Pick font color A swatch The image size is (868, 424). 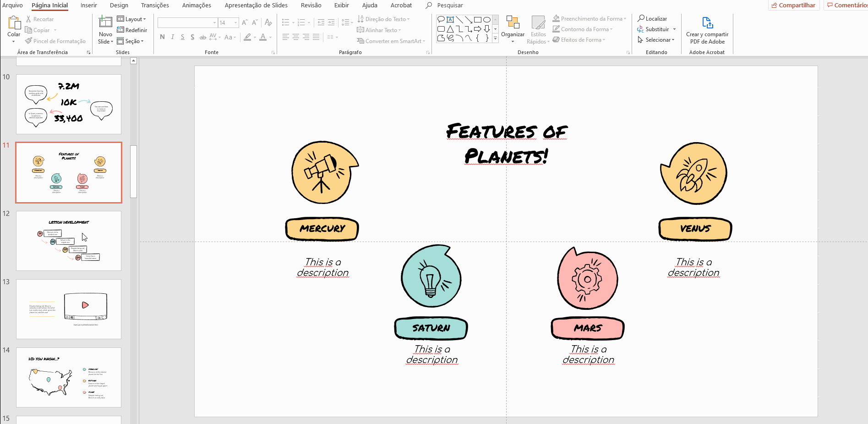263,37
